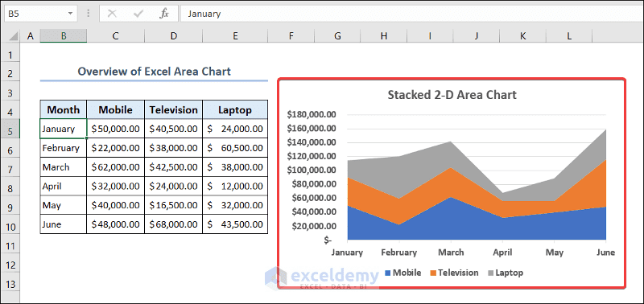The height and width of the screenshot is (304, 644).
Task: Click the May cell in Month column
Action: click(64, 205)
